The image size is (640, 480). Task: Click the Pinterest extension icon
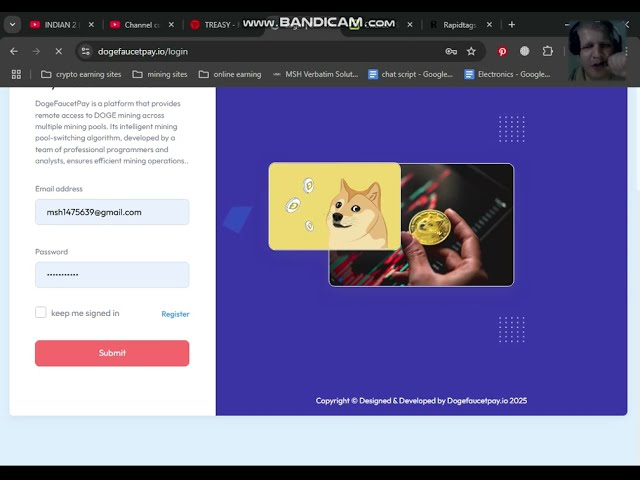point(502,51)
